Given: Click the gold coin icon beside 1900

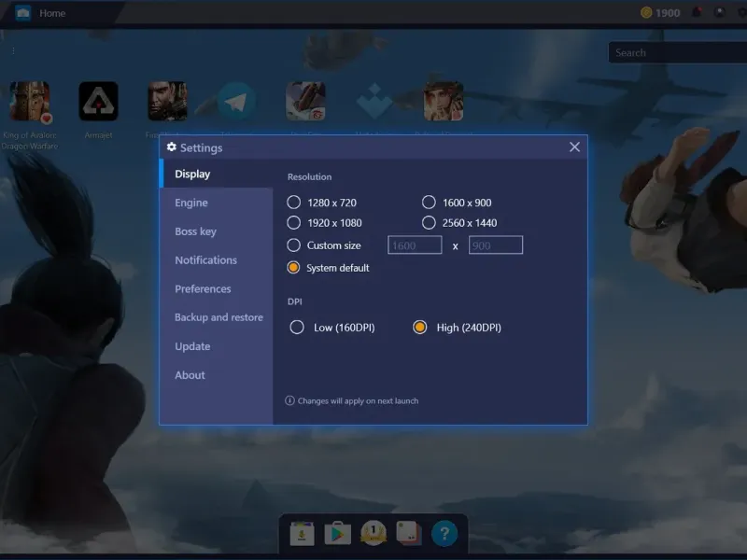Looking at the screenshot, I should [x=646, y=13].
